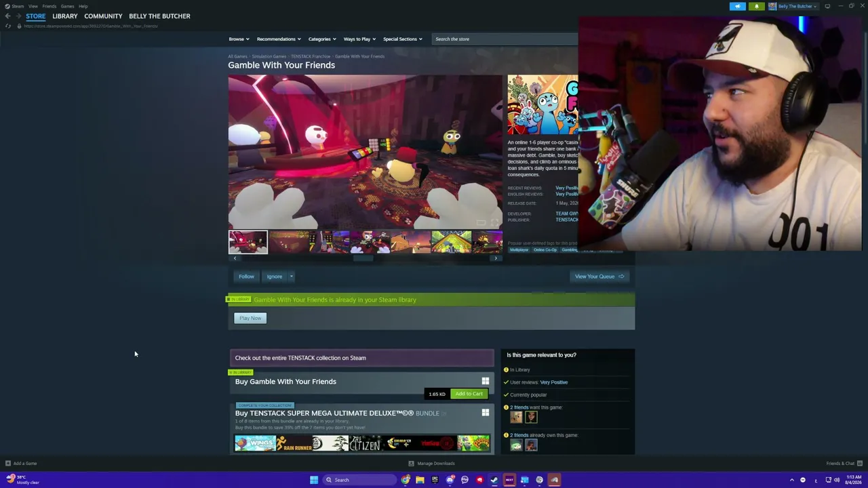868x488 pixels.
Task: Click the Wings bundle game icon
Action: tap(255, 444)
